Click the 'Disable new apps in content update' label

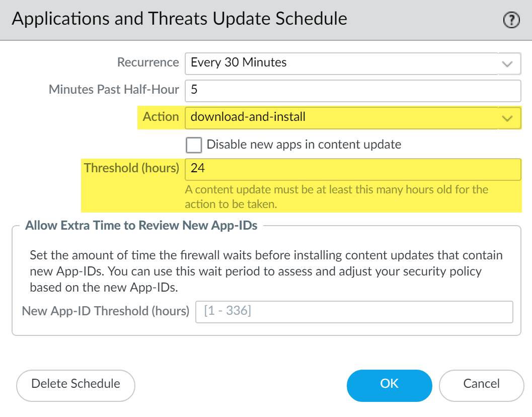pos(303,145)
